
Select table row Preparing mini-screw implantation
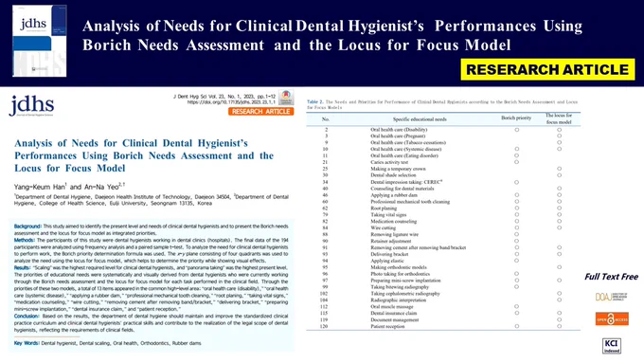(443, 281)
